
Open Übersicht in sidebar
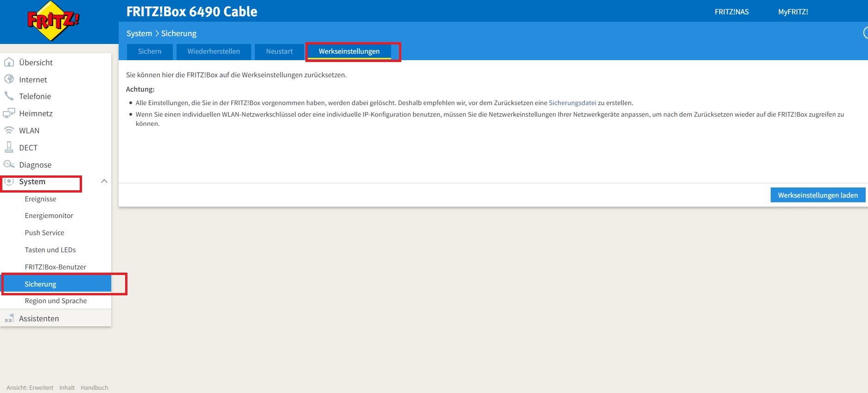point(36,62)
